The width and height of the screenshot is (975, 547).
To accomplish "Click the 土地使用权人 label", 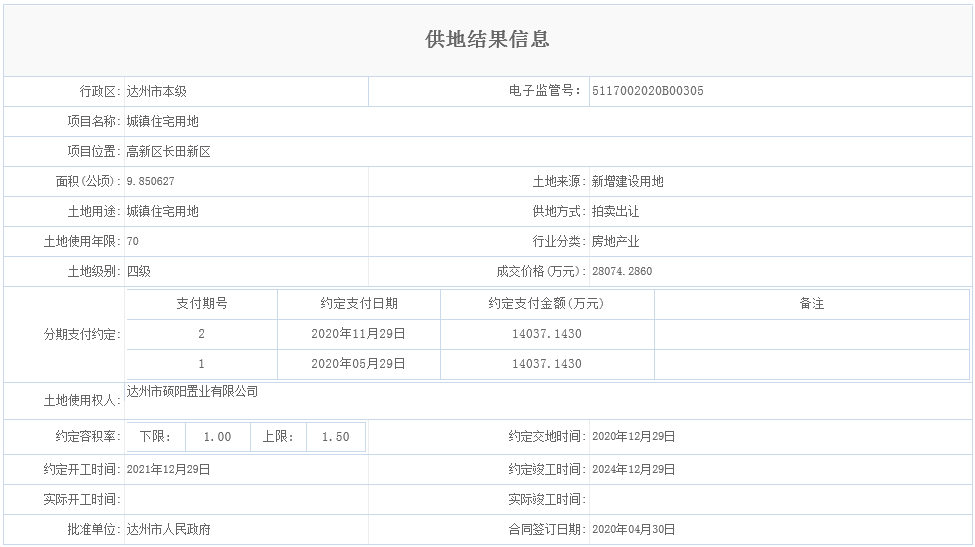I will (81, 401).
